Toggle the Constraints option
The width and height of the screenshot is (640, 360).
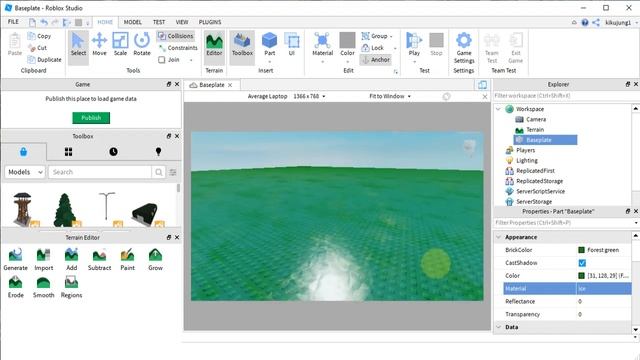[178, 48]
